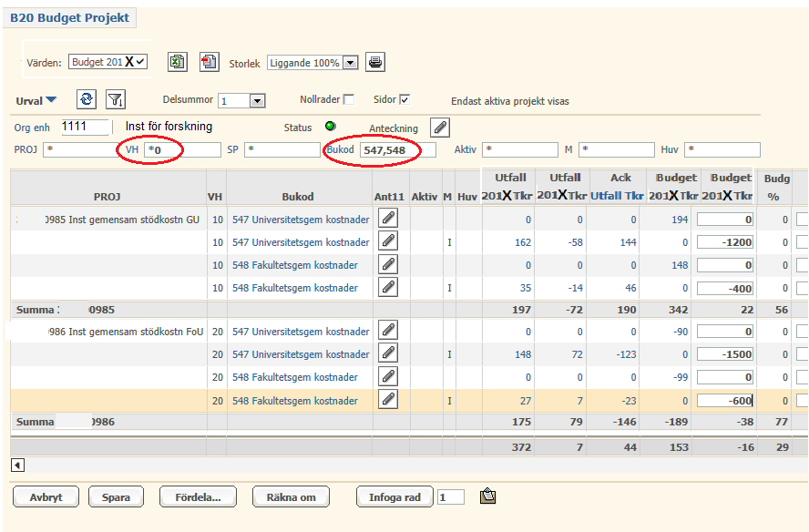Click budget input 0 on row with budget 194
Image resolution: width=809 pixels, height=532 pixels.
point(725,220)
